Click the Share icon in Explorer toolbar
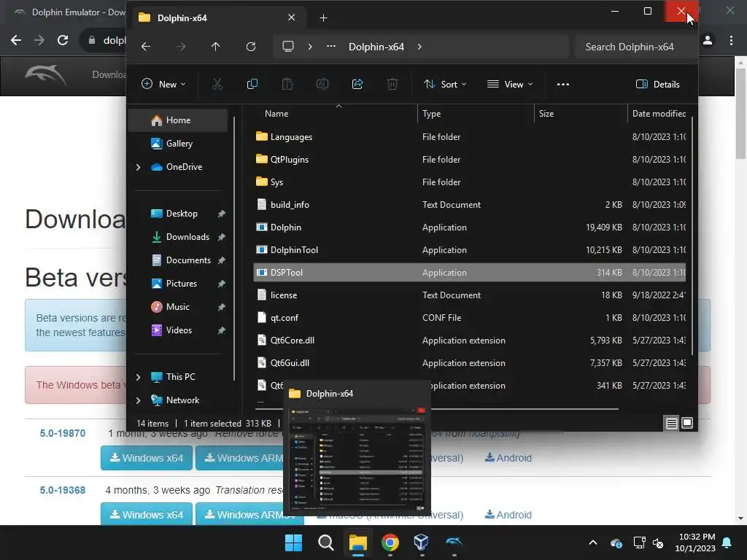Screen dimensions: 747x560 pos(357,85)
